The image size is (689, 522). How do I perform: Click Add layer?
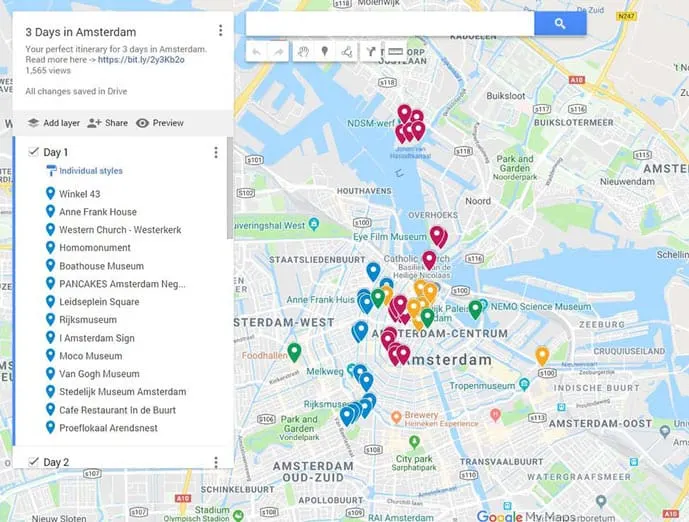point(54,123)
